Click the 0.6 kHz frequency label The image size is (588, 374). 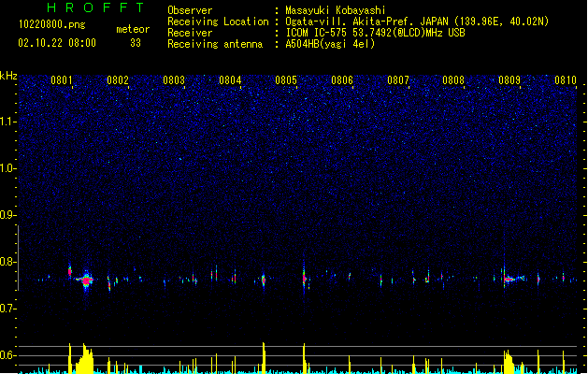[7, 355]
